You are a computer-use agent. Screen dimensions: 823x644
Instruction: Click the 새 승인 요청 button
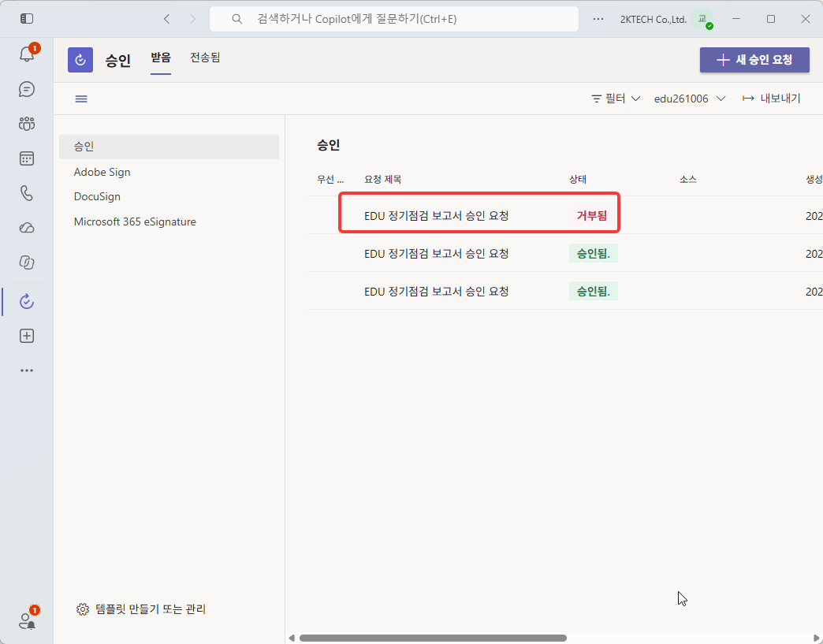pos(754,60)
